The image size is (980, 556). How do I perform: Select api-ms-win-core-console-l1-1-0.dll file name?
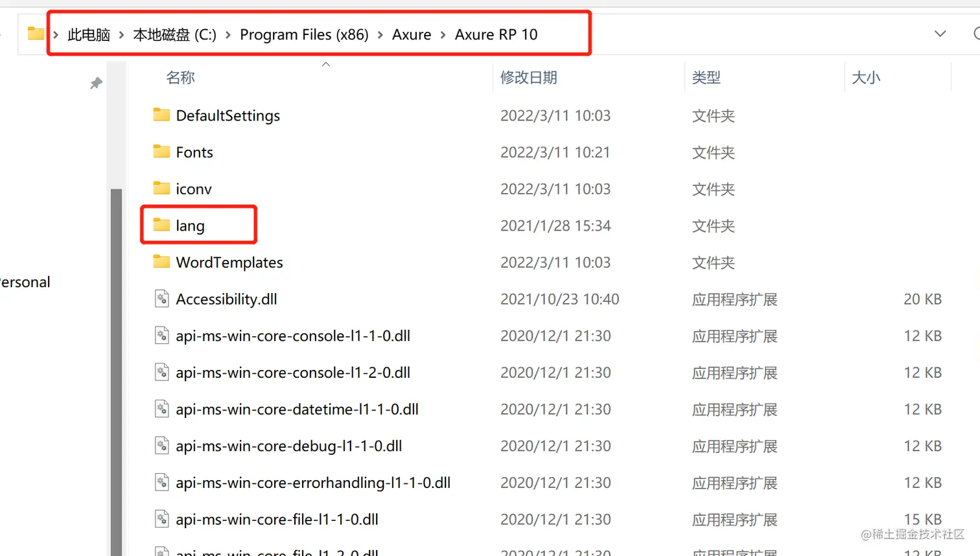pyautogui.click(x=293, y=336)
